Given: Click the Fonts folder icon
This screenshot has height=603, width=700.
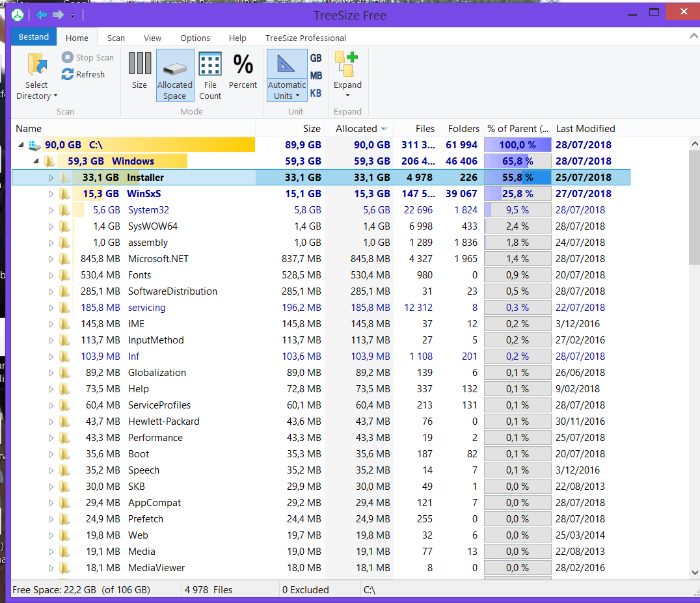Looking at the screenshot, I should click(x=65, y=275).
